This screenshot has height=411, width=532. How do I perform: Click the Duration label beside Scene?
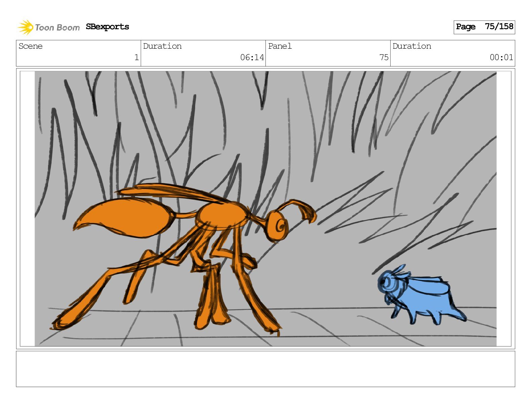162,46
